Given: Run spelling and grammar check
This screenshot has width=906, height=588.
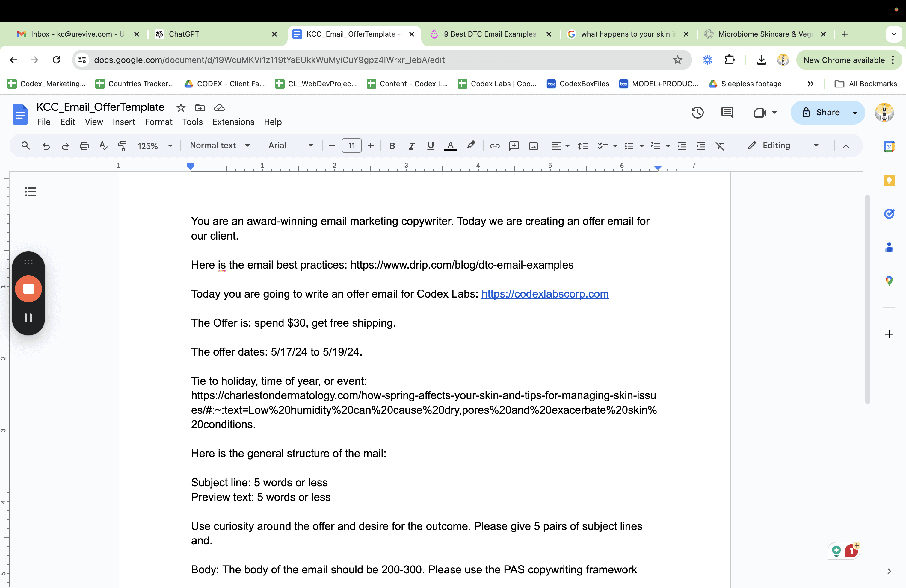Looking at the screenshot, I should [103, 146].
